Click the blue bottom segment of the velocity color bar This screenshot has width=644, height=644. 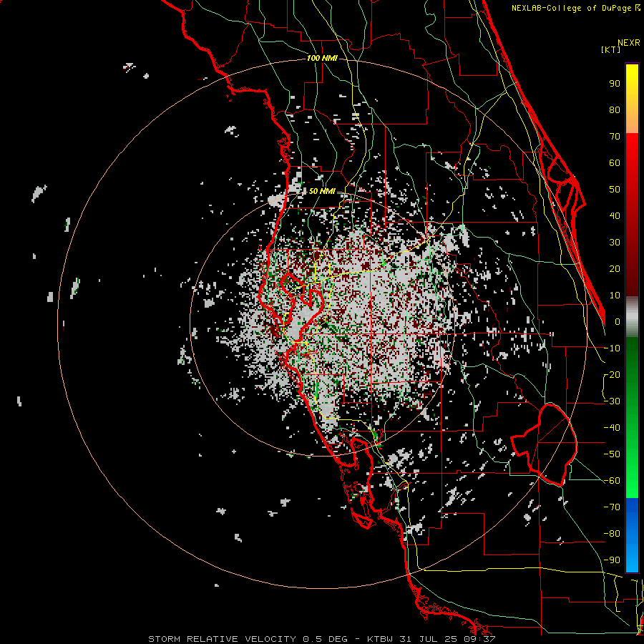[x=632, y=535]
